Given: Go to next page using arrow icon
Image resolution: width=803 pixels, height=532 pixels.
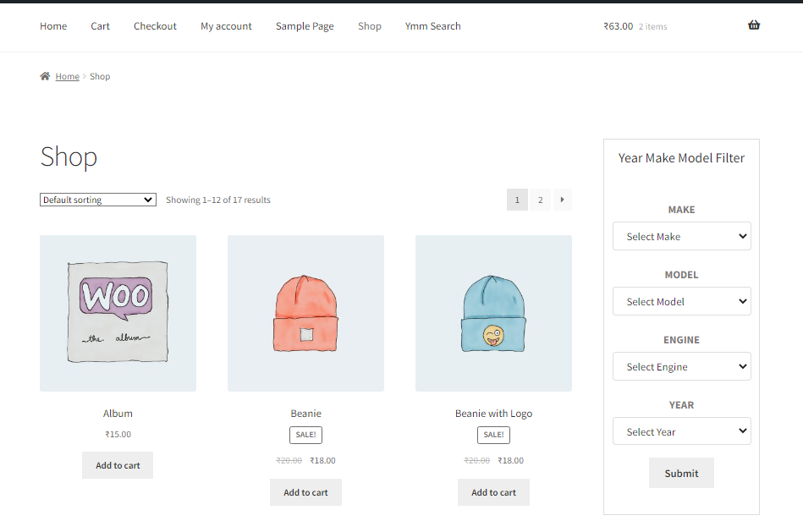Looking at the screenshot, I should click(562, 200).
